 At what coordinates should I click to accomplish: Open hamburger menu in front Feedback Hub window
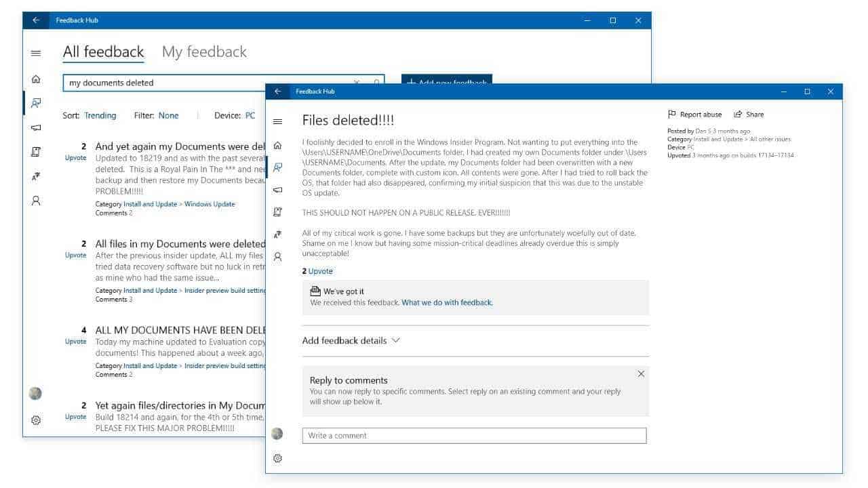coord(277,121)
